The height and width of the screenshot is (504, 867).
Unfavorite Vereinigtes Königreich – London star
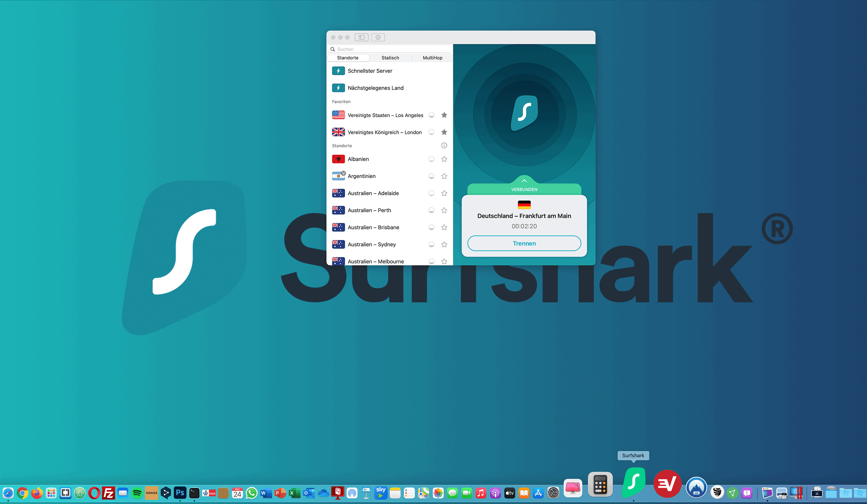444,132
